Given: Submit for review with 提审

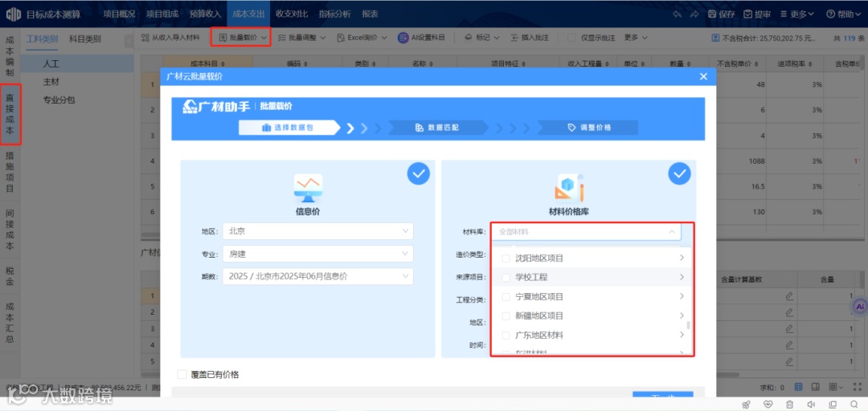Looking at the screenshot, I should click(757, 14).
